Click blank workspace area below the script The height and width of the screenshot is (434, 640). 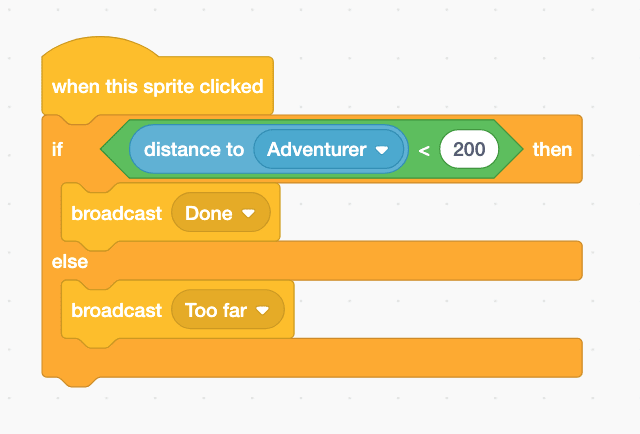pyautogui.click(x=320, y=410)
